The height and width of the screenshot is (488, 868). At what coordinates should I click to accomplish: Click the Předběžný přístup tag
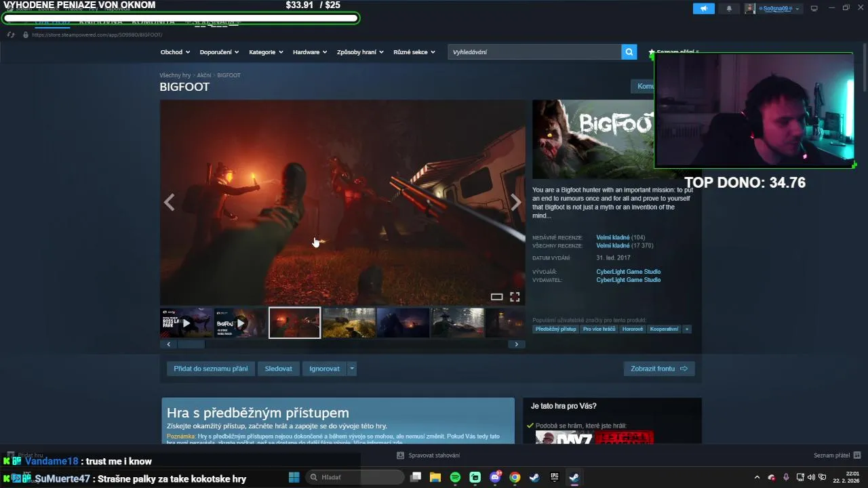click(x=555, y=329)
